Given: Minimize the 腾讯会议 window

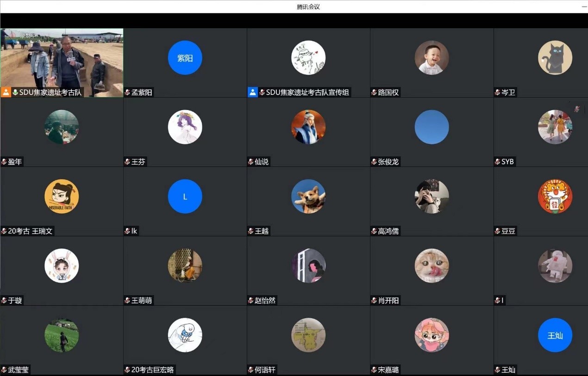Looking at the screenshot, I should 584,7.
